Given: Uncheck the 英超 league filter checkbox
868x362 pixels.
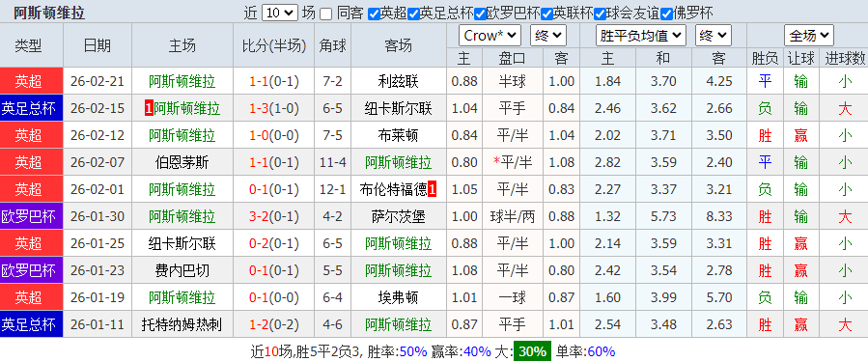Looking at the screenshot, I should pos(375,14).
